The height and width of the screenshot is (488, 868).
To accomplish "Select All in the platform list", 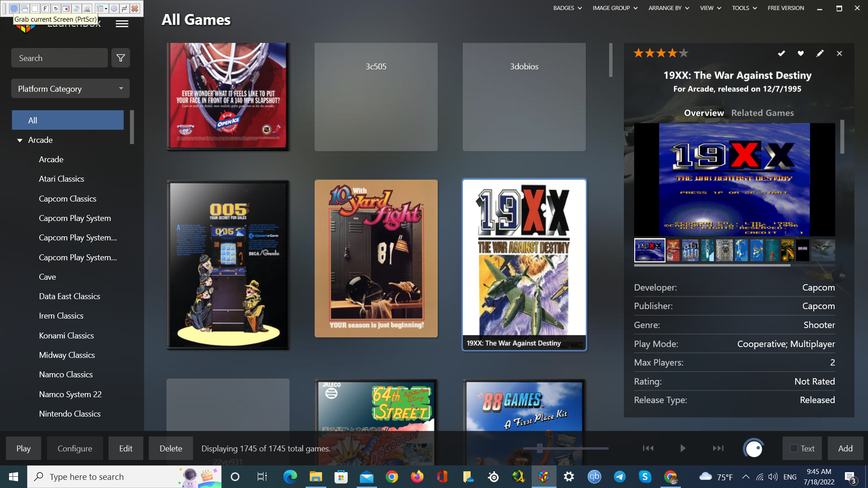I will point(68,120).
